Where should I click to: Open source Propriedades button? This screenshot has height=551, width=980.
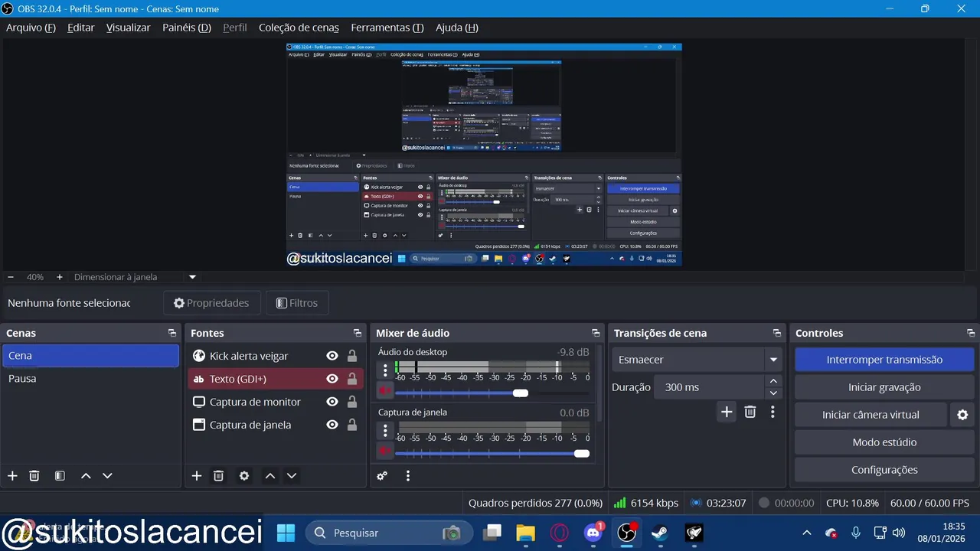211,303
